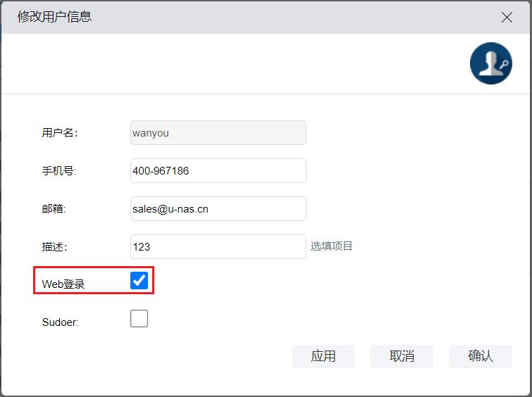Enable the Sudoer checkbox

[140, 319]
